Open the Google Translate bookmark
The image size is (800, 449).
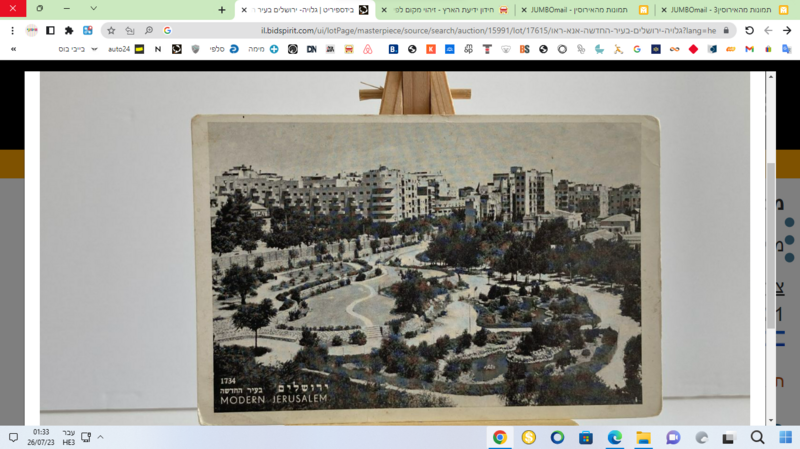pos(786,49)
